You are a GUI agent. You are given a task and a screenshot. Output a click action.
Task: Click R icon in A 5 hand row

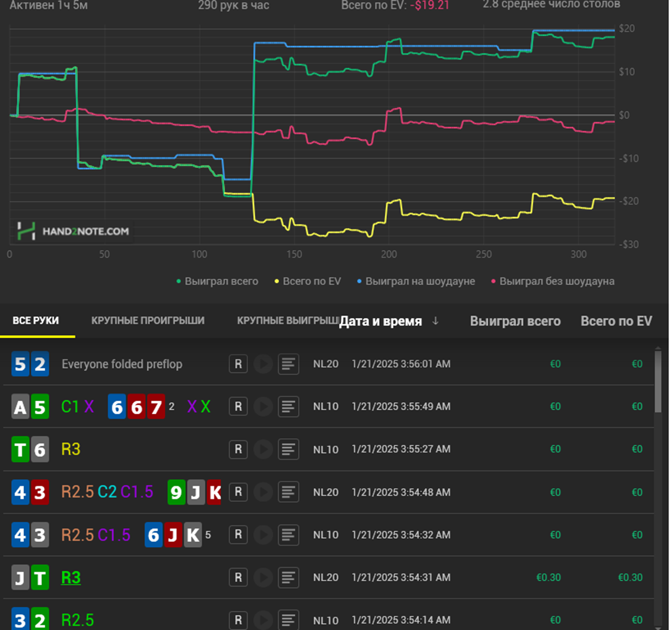(238, 406)
